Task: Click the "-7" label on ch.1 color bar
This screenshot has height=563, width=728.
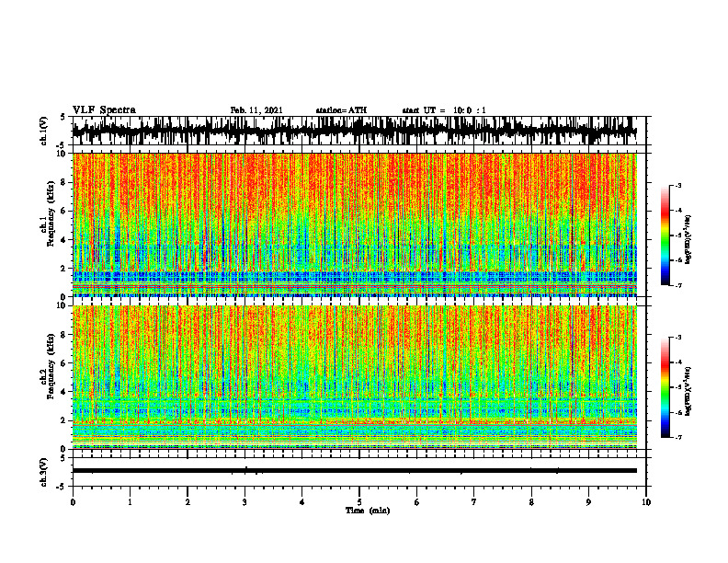Action: [678, 285]
